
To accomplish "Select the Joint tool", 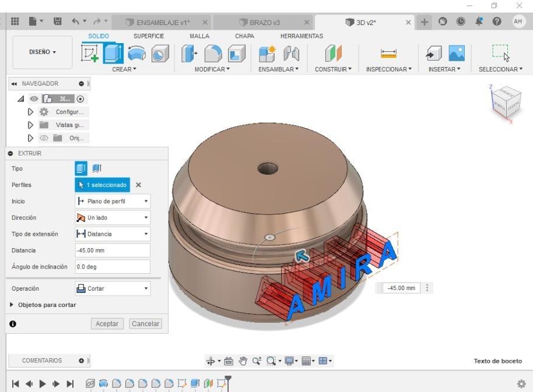I will pyautogui.click(x=292, y=53).
